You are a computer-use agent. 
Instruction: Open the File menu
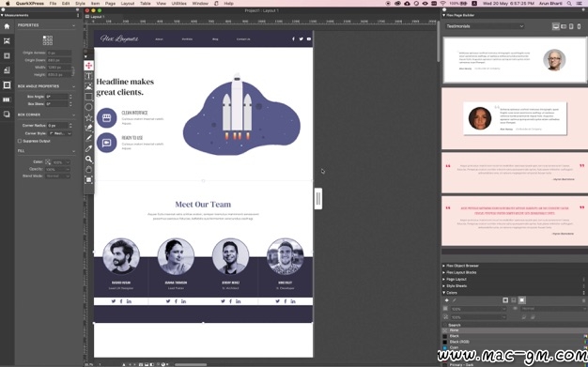pos(53,4)
